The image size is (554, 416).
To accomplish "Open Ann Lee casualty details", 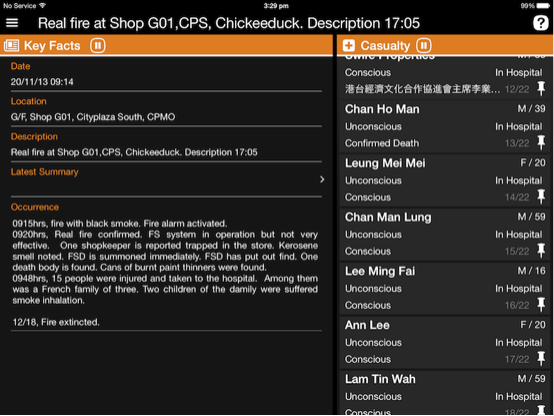I will [445, 342].
